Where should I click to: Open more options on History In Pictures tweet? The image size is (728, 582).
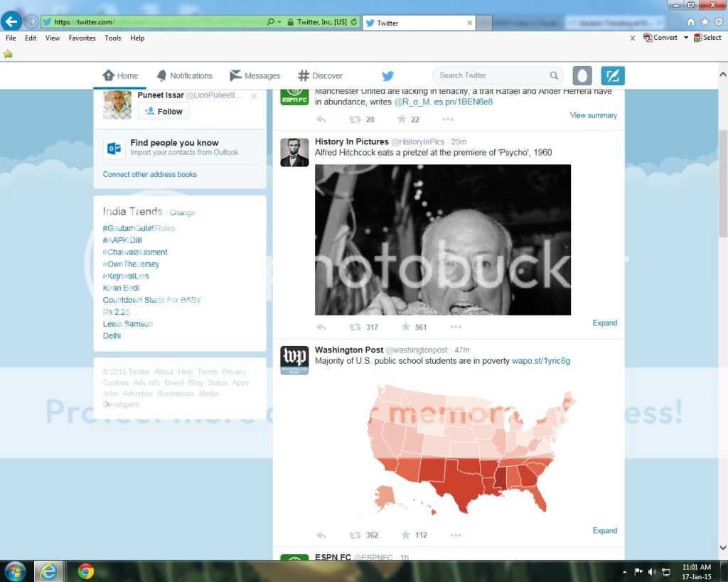click(456, 327)
